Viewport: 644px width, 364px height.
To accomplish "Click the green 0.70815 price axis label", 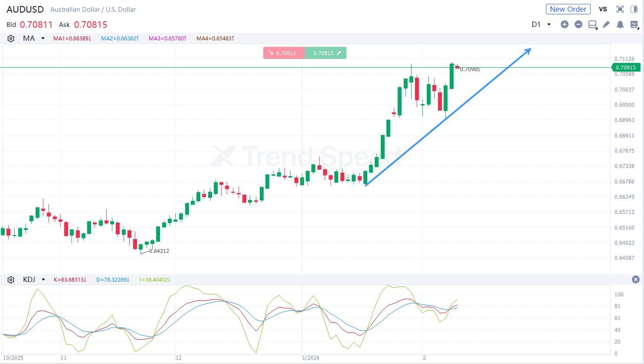I will click(626, 67).
